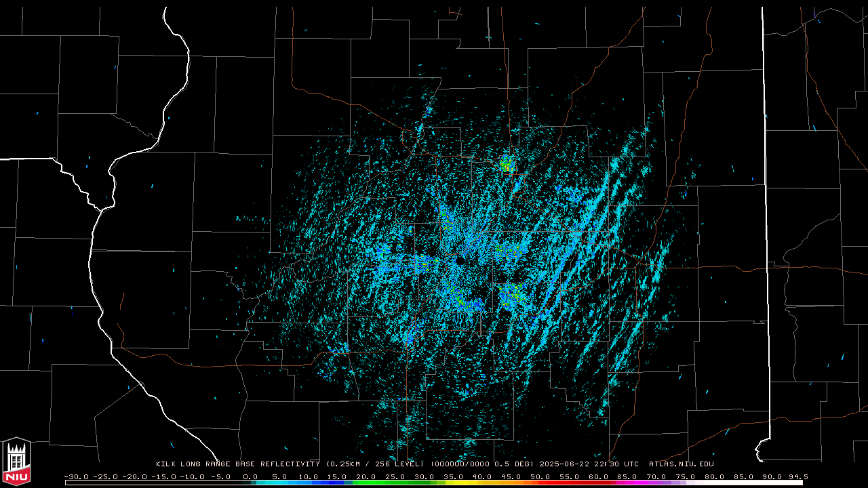Click the 'KILX LONG RANGE BASE REFLECTIVITY' title

pyautogui.click(x=237, y=464)
